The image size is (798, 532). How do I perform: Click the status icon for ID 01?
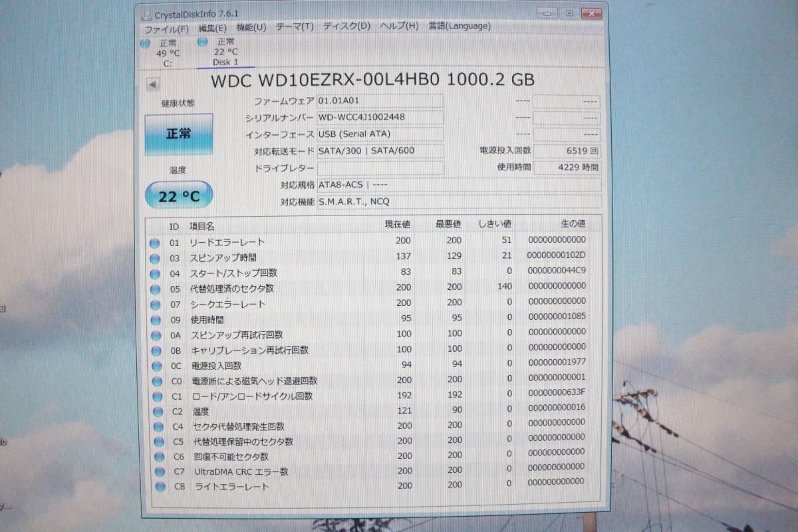[155, 243]
